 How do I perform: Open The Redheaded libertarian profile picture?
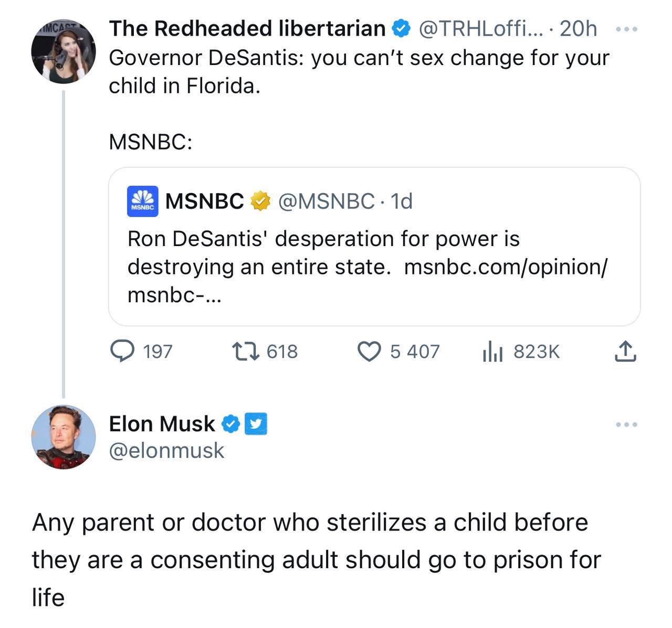(x=64, y=52)
